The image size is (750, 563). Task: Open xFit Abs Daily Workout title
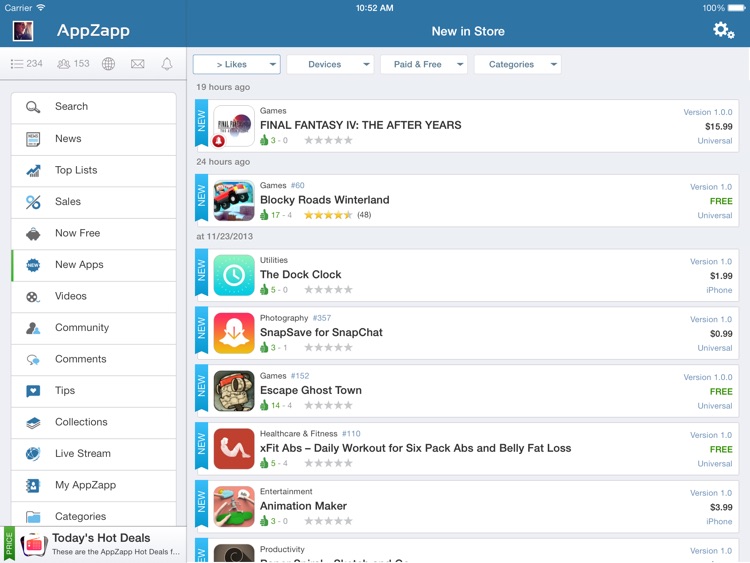tap(415, 448)
